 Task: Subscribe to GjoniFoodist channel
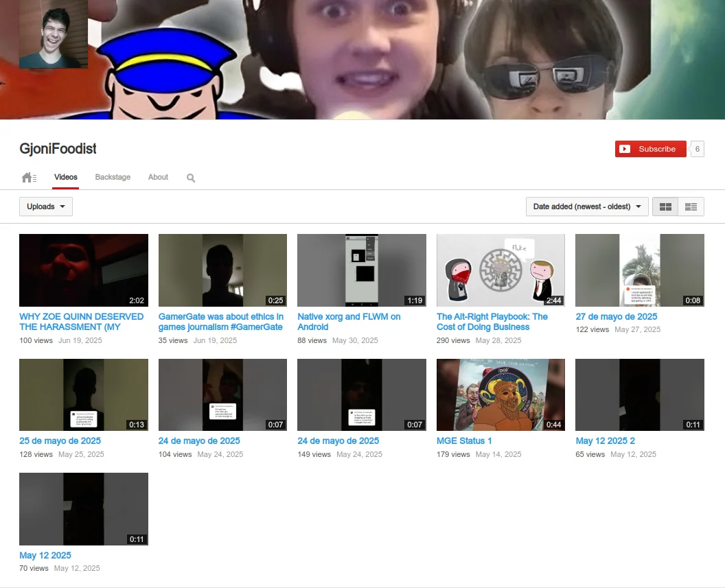[x=651, y=149]
